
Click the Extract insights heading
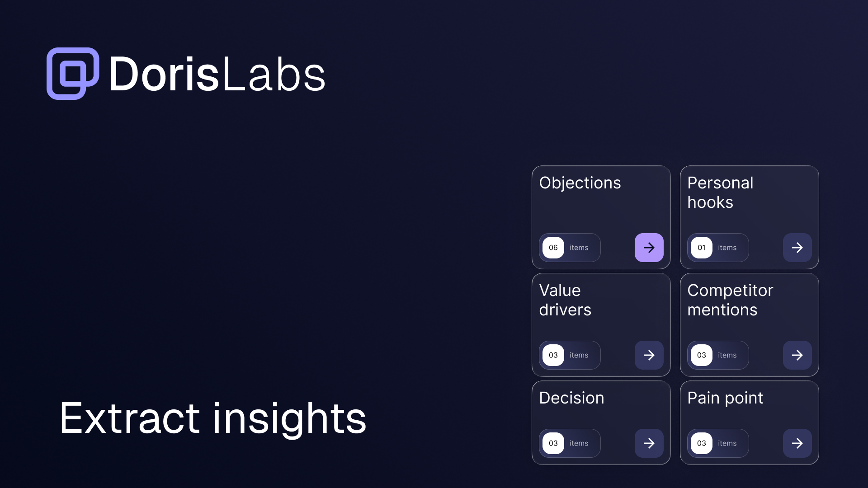[x=212, y=419]
